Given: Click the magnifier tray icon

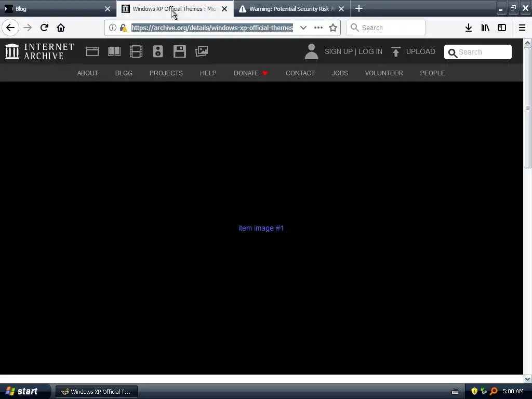Looking at the screenshot, I should [494, 391].
